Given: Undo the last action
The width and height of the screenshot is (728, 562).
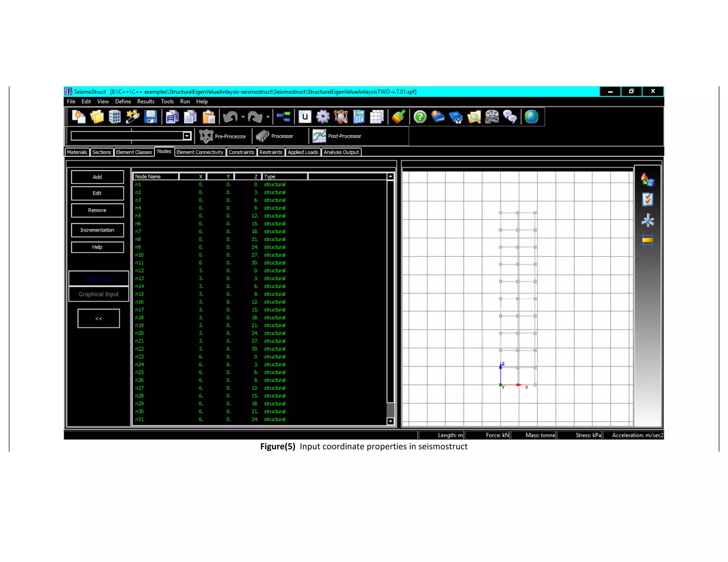Looking at the screenshot, I should [x=230, y=117].
